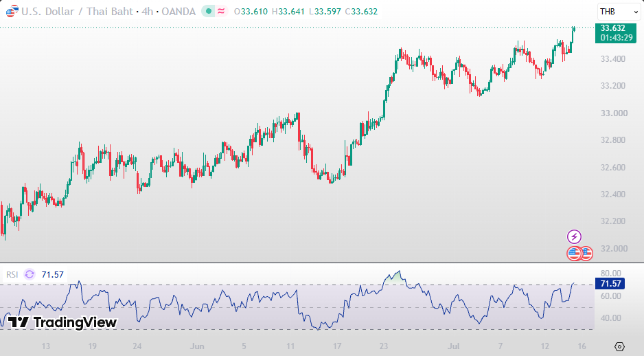This screenshot has width=644, height=356.
Task: Click the RSI refresh cycle icon
Action: coord(30,274)
